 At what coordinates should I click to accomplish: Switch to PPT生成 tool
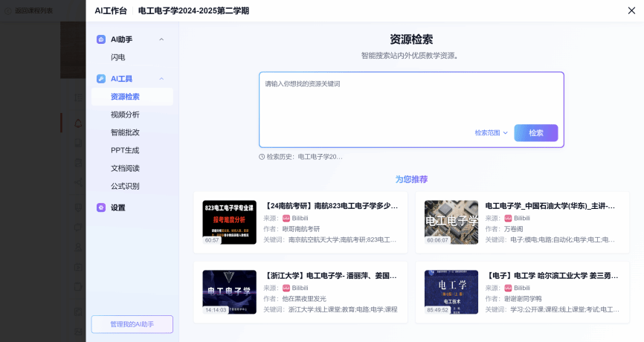tap(125, 150)
